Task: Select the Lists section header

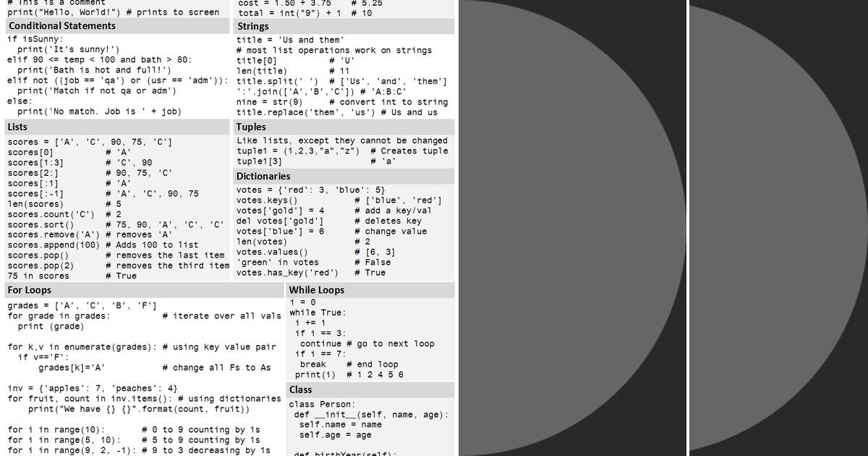Action: coord(17,127)
